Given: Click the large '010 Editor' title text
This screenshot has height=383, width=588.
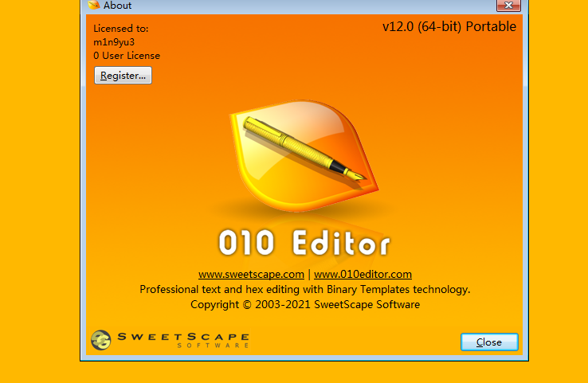Looking at the screenshot, I should click(x=304, y=243).
